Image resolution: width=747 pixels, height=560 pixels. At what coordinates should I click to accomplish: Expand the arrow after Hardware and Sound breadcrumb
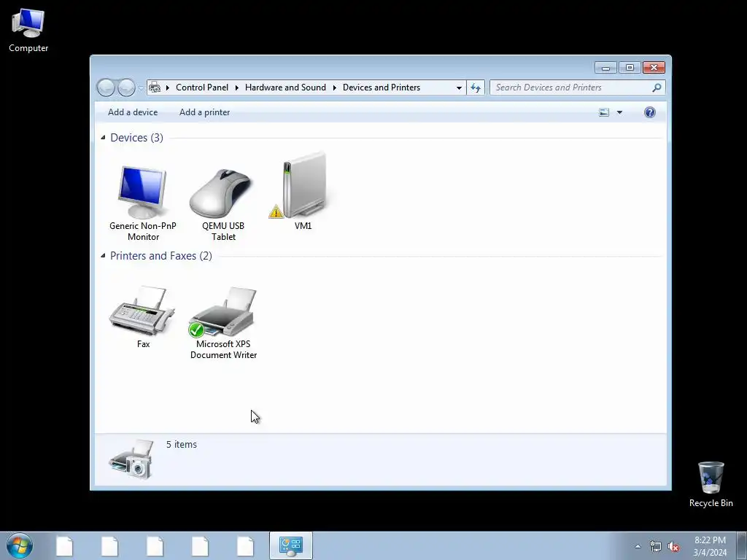(334, 87)
